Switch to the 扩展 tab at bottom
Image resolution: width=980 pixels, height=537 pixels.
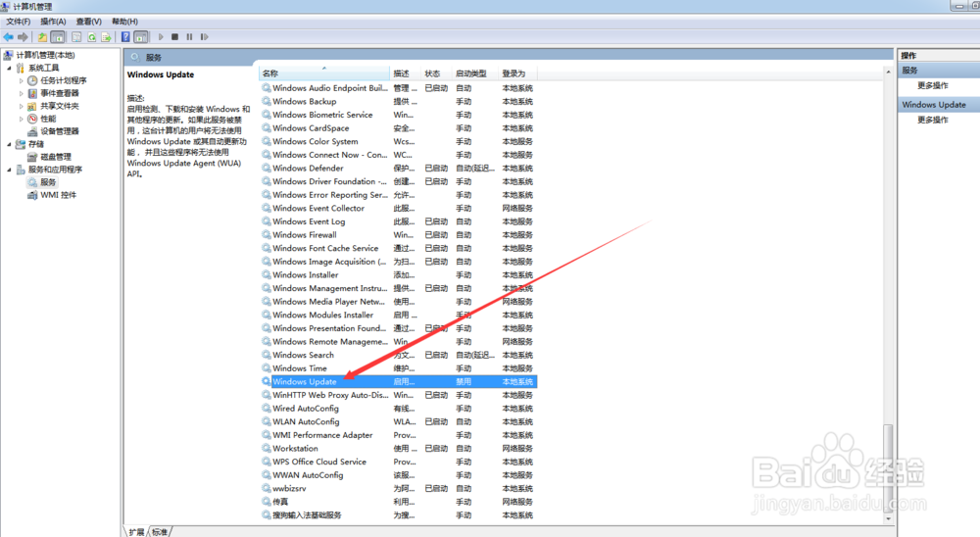(x=136, y=532)
